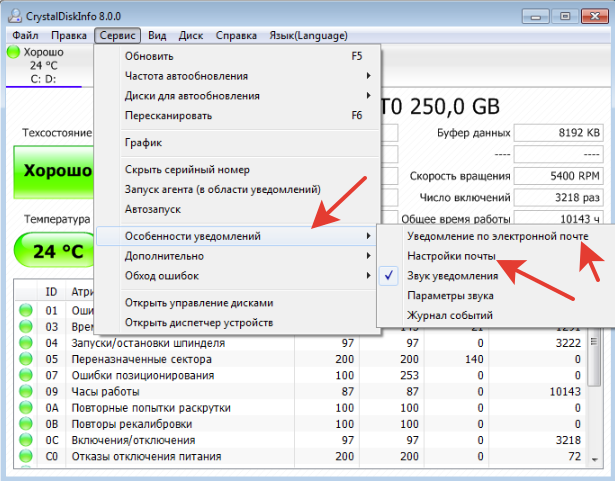The height and width of the screenshot is (481, 615).
Task: Select Уведомление по электронной почте
Action: pos(495,236)
